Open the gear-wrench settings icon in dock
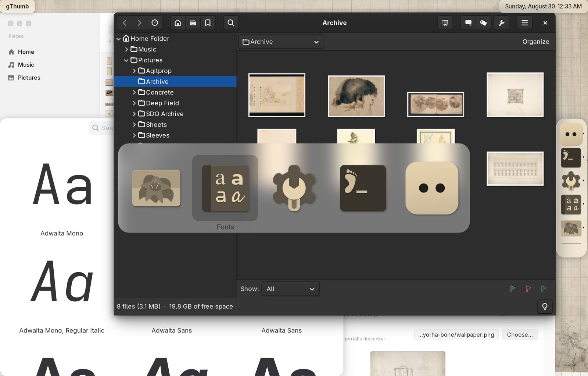The image size is (588, 376). click(571, 181)
